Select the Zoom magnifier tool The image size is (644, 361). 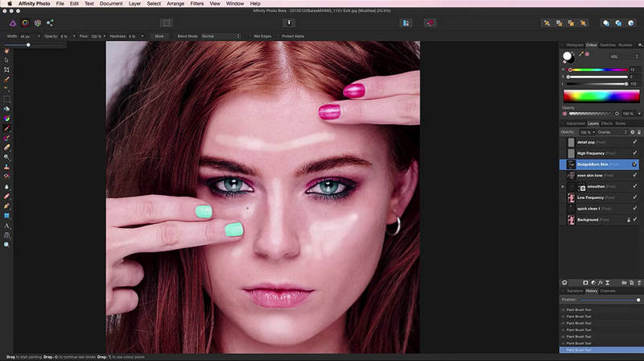[6, 245]
